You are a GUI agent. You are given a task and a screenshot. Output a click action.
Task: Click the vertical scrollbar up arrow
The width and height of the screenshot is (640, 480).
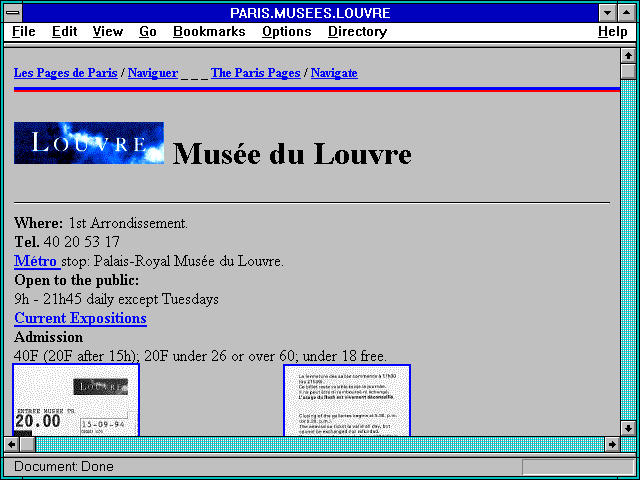(627, 56)
